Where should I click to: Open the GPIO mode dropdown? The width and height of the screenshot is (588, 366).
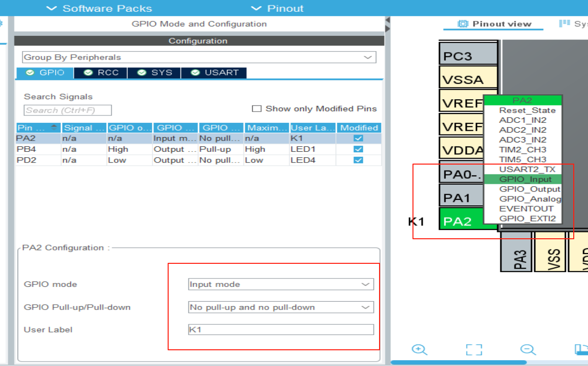[x=281, y=284]
